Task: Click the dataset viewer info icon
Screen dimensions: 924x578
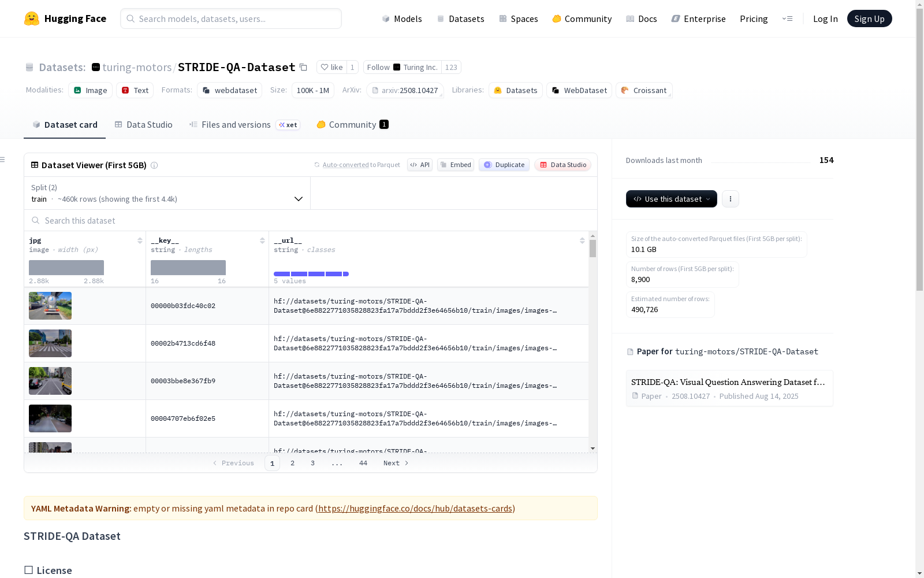Action: 154,165
